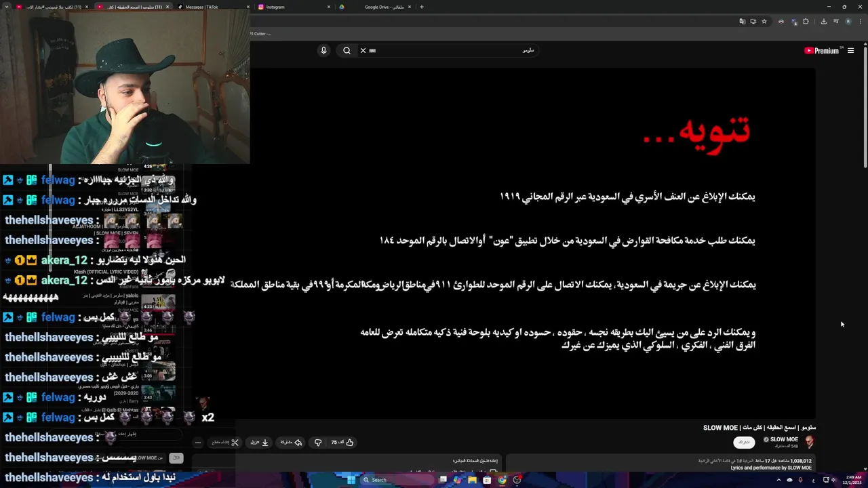Like the video with thumbs up

pyautogui.click(x=343, y=443)
